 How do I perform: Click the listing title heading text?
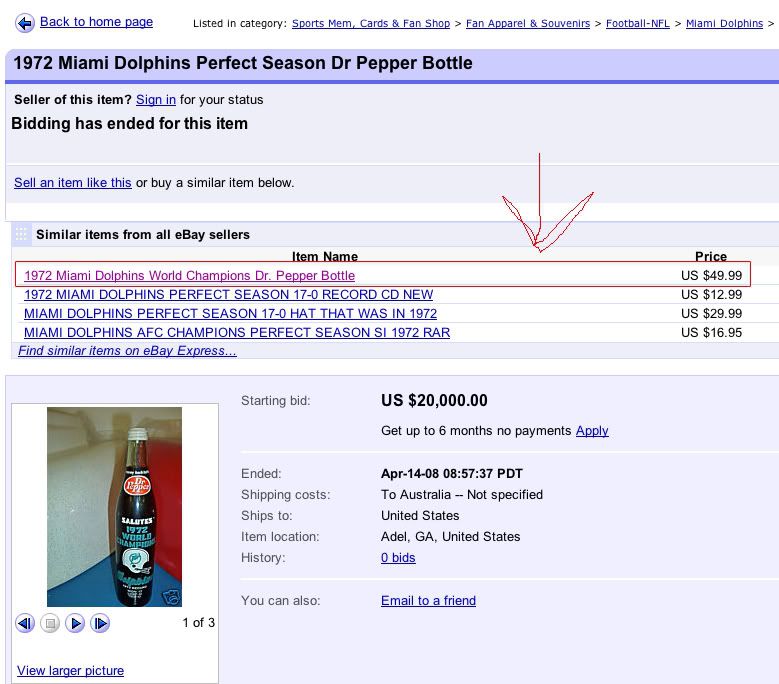point(243,63)
